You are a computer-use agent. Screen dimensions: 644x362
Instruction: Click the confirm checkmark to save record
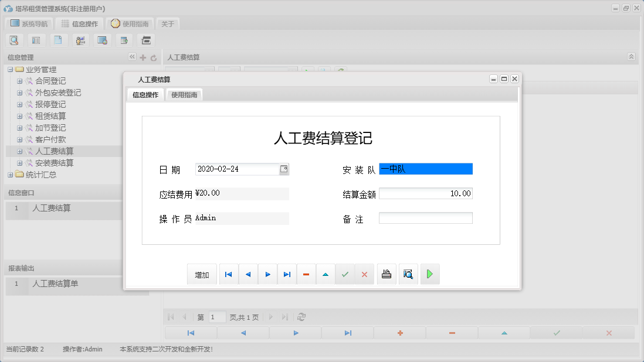[x=345, y=274]
